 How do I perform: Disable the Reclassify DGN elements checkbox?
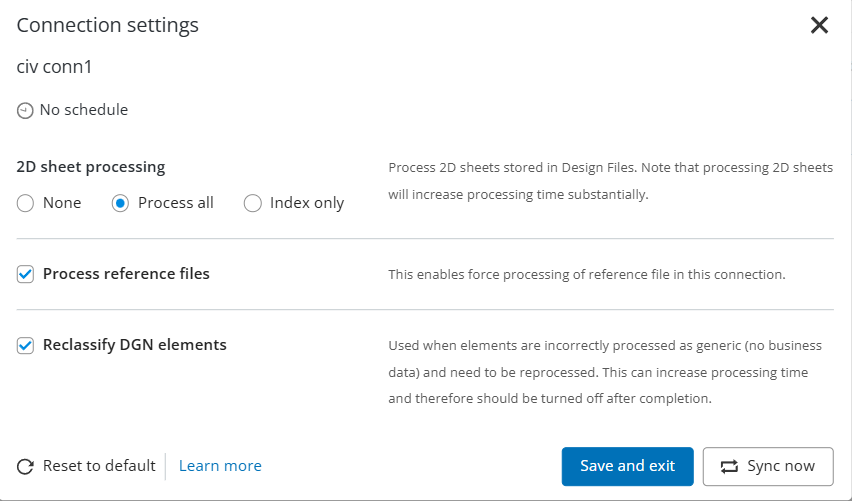coord(26,345)
